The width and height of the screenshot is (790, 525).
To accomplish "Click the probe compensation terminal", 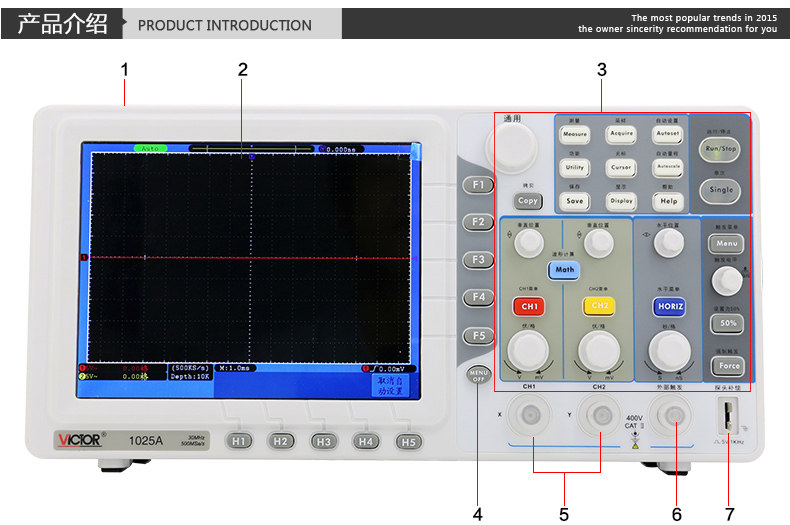I will click(x=728, y=416).
